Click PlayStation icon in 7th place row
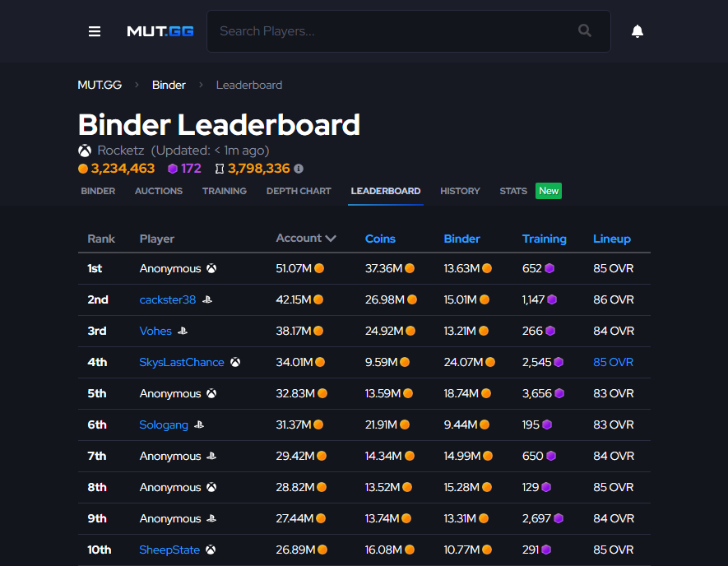 [x=211, y=456]
